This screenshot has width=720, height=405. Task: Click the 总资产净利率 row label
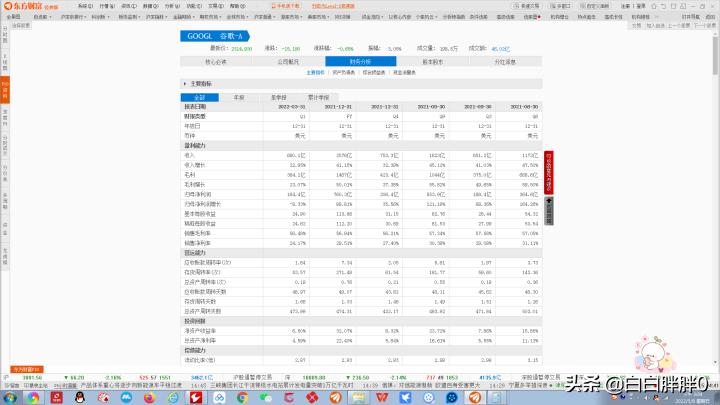pos(200,341)
